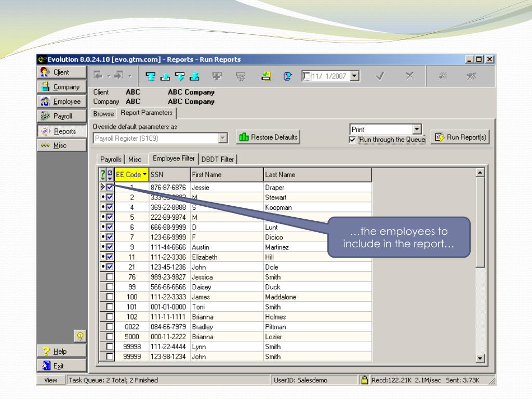Jump to last record toolbar icon
This screenshot has height=399, width=532.
click(194, 76)
